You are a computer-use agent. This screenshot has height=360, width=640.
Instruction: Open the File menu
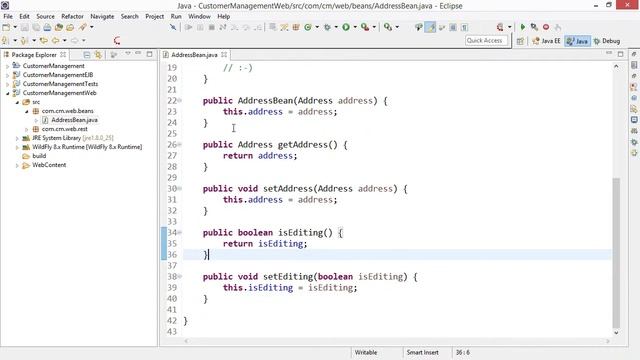(8, 16)
